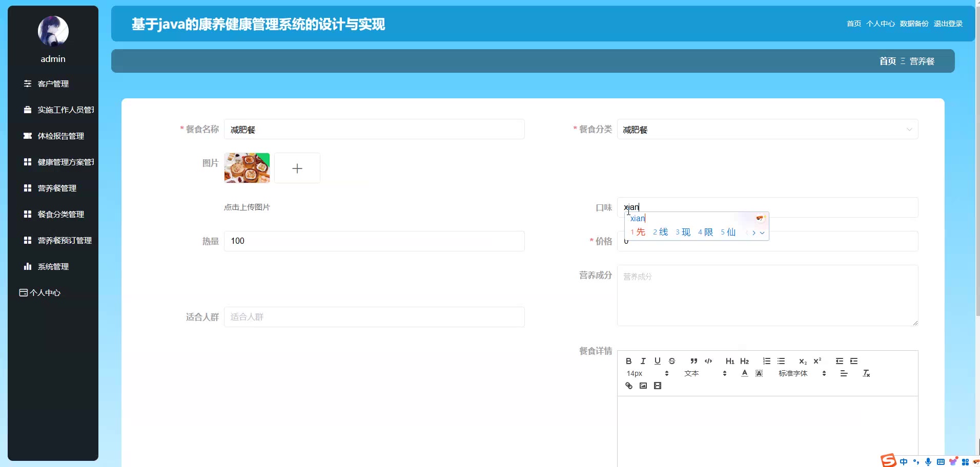Increase indent in the editor
The image size is (980, 467).
pyautogui.click(x=854, y=361)
